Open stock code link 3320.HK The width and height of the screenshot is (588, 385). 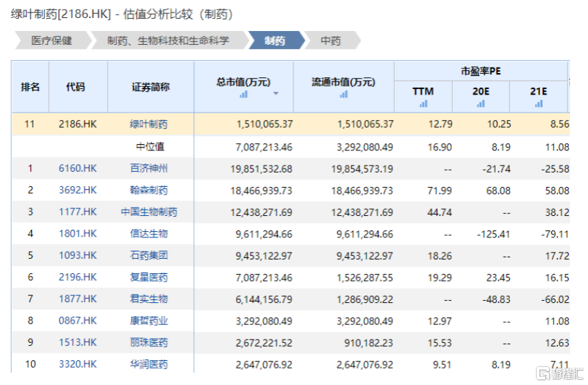[77, 364]
